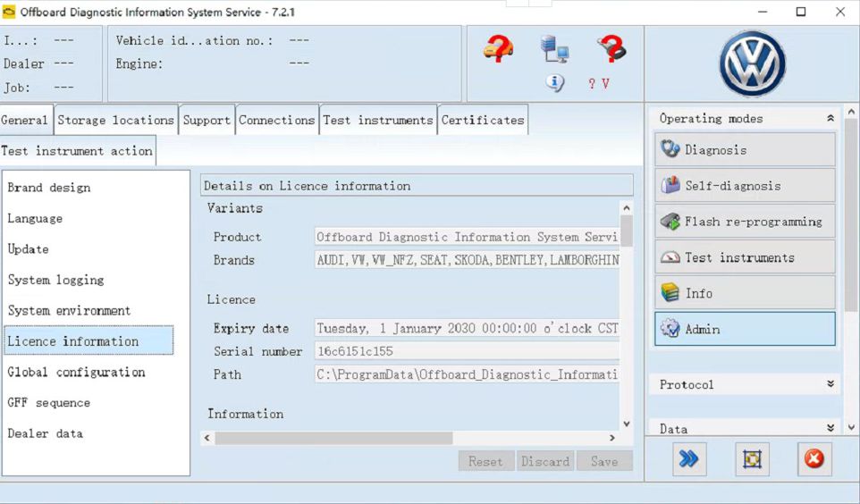
Task: Open Self-diagnosis operating mode
Action: click(x=745, y=185)
